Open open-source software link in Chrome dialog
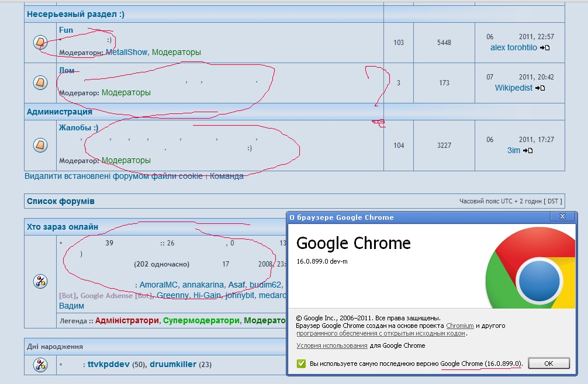588x384 pixels. click(x=381, y=333)
